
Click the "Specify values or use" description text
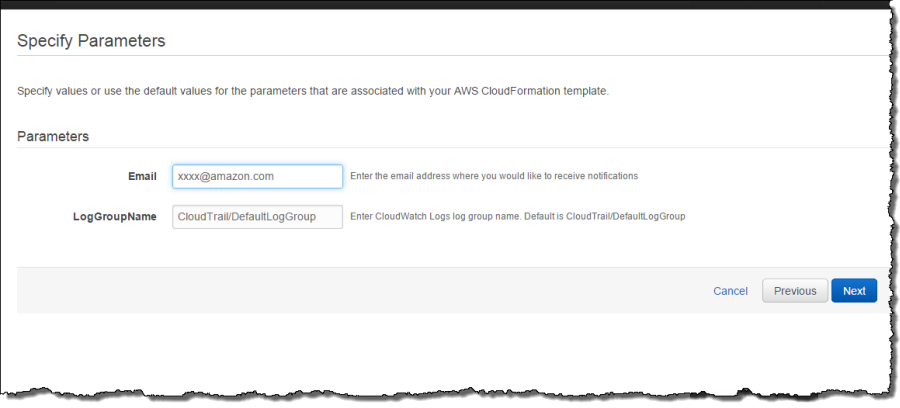(80, 91)
